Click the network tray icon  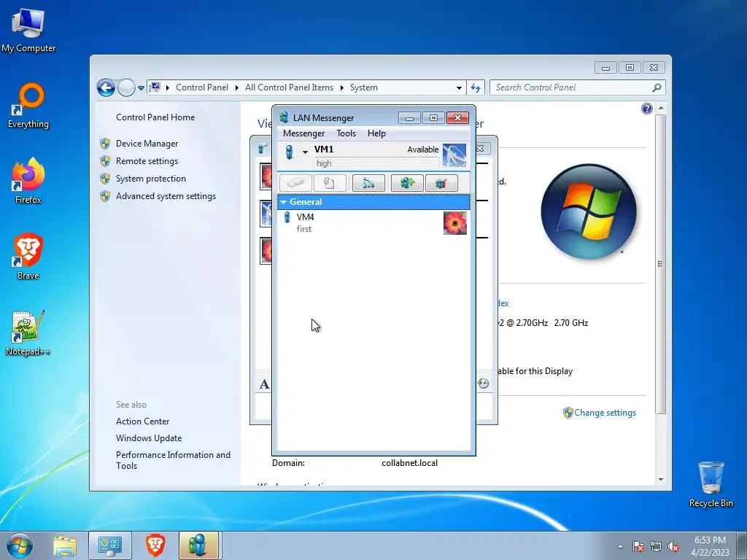pos(656,546)
